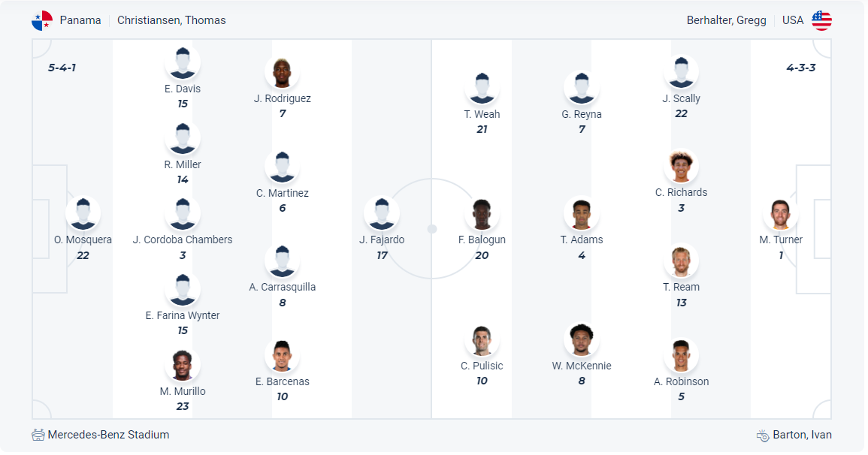Click M. Murillo's player photo

pos(183,366)
